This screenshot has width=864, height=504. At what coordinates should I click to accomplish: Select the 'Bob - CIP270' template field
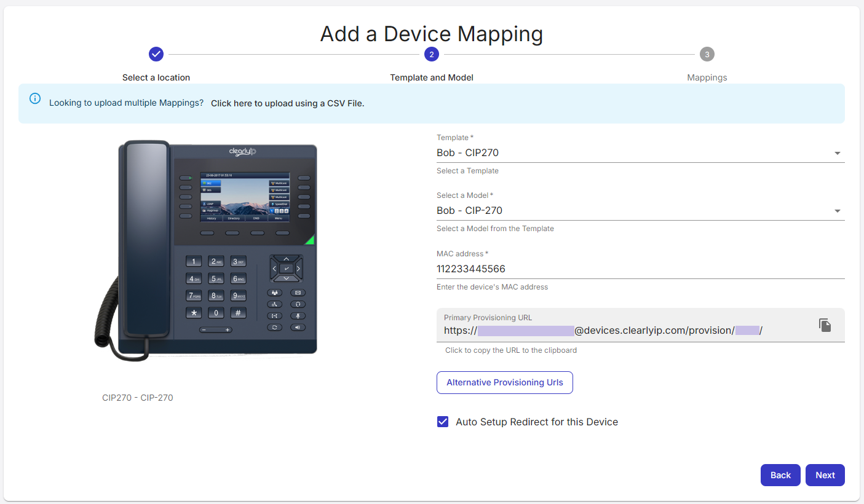point(641,153)
